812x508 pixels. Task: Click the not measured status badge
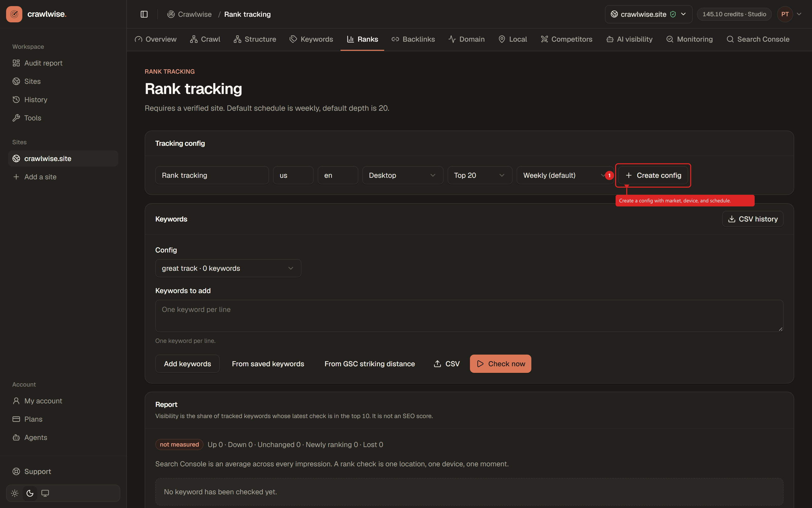[x=179, y=444]
